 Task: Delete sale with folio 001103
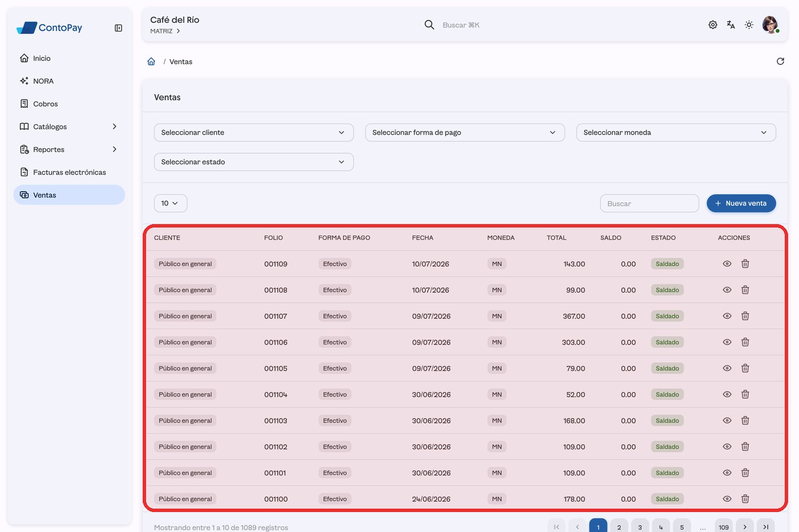(745, 420)
